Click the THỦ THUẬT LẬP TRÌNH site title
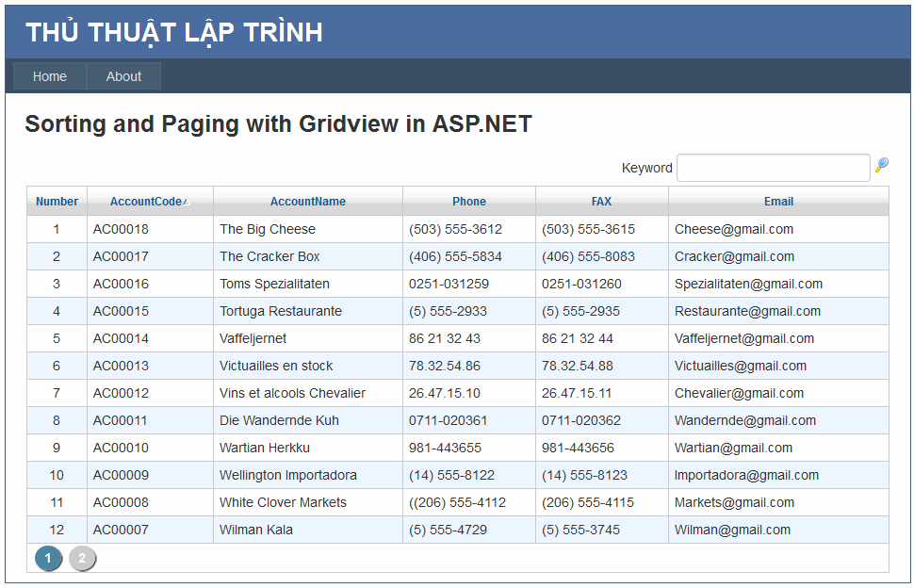The width and height of the screenshot is (914, 588). (173, 33)
